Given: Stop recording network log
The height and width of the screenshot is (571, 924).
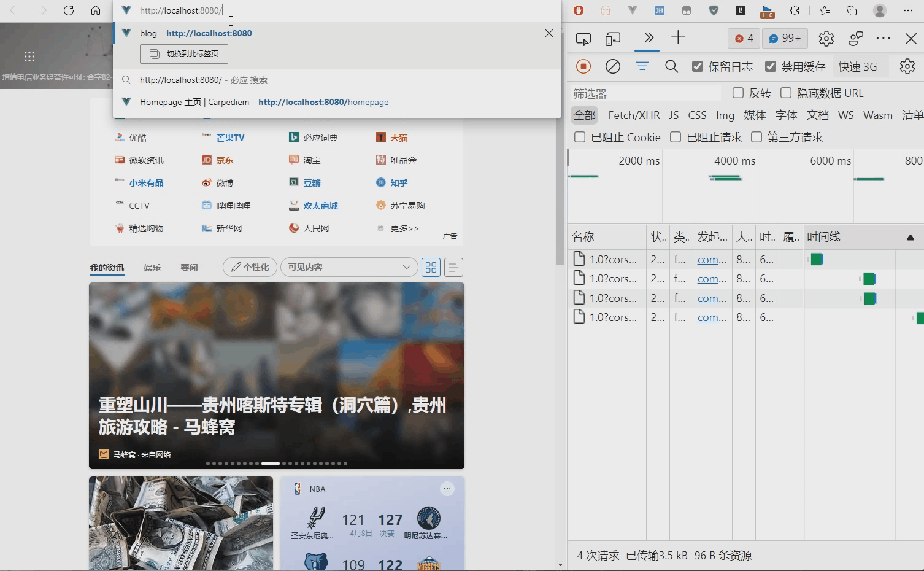Looking at the screenshot, I should [x=583, y=66].
